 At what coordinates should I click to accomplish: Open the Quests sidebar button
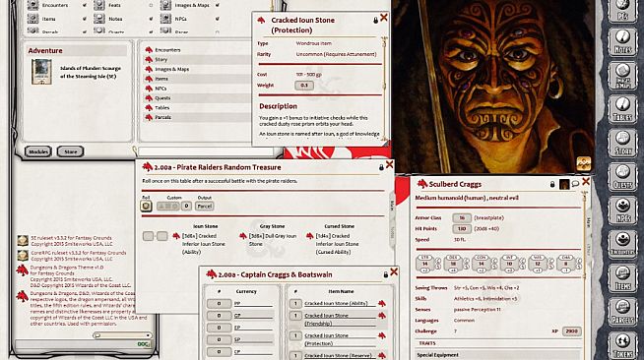[622, 176]
